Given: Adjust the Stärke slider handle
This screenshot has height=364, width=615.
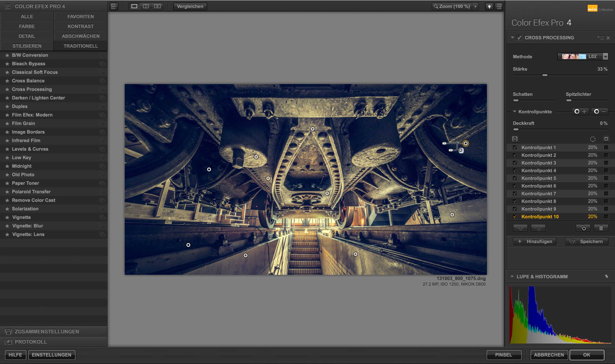Looking at the screenshot, I should (545, 75).
